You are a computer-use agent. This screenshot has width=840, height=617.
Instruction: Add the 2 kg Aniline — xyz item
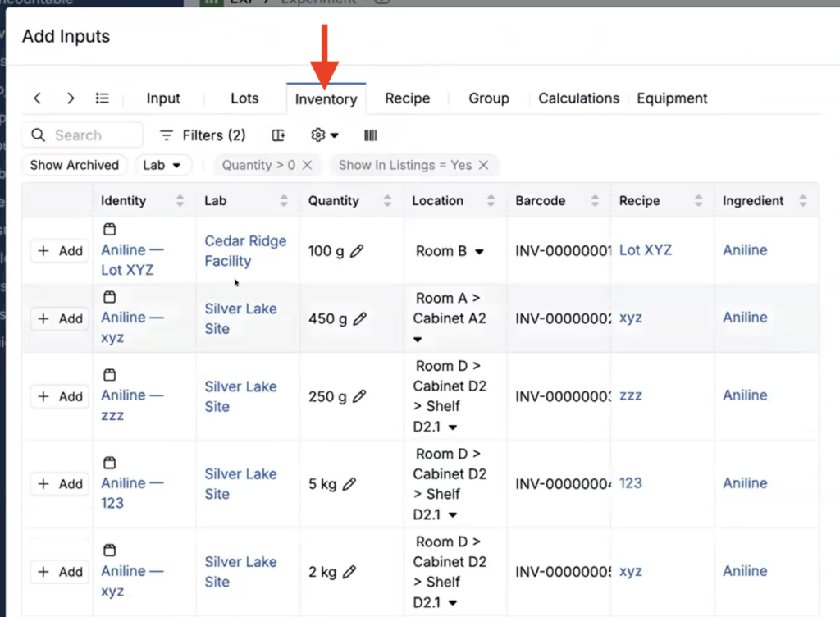59,572
